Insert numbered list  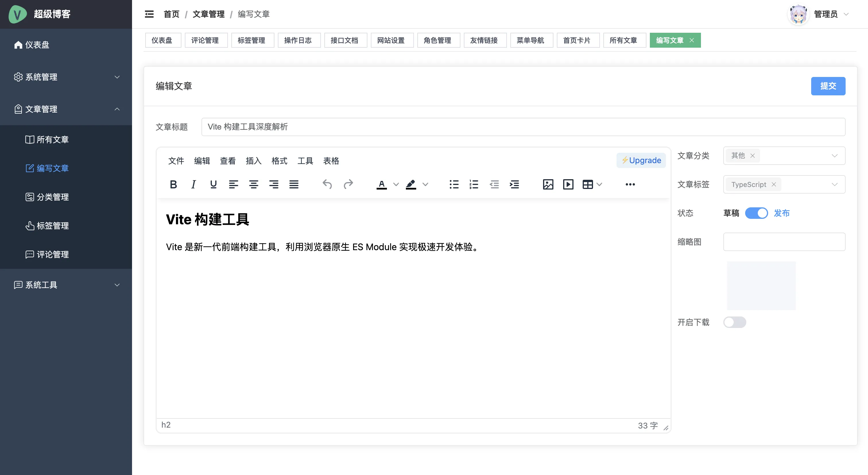coord(474,184)
